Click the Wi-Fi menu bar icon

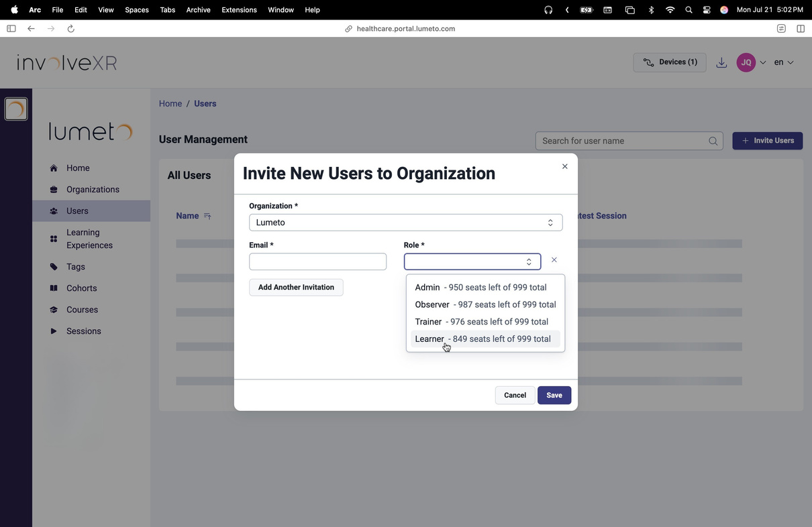670,10
